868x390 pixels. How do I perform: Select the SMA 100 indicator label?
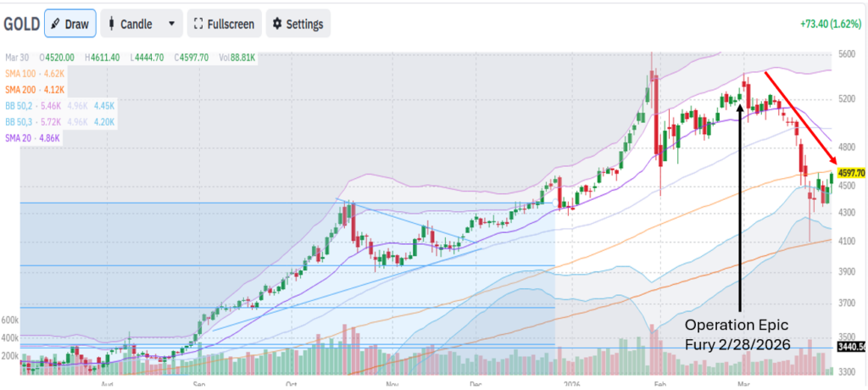pos(36,74)
